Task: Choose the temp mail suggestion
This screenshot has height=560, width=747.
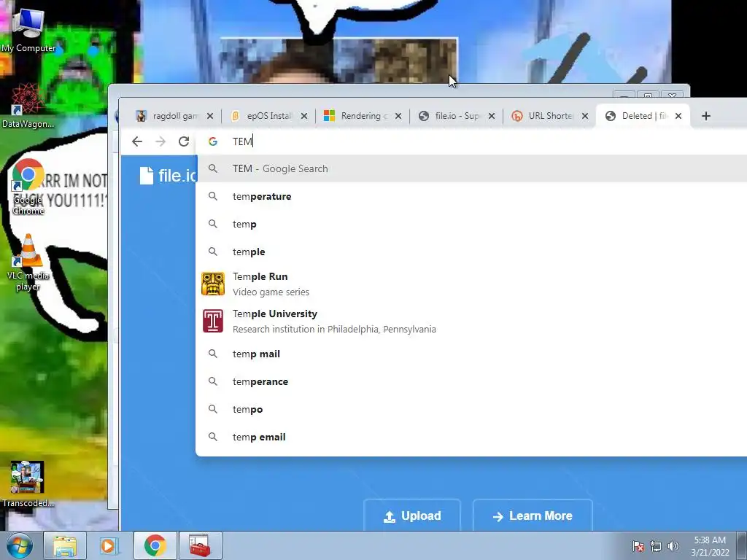Action: click(472, 354)
